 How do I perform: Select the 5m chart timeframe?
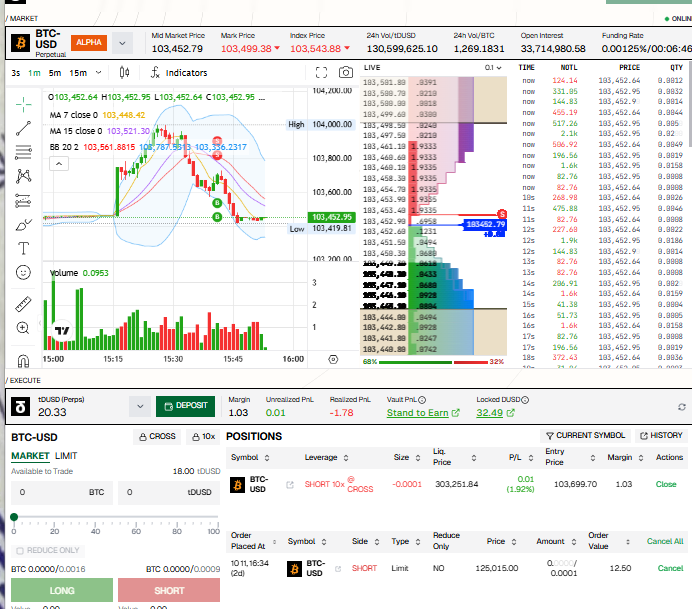[x=55, y=73]
